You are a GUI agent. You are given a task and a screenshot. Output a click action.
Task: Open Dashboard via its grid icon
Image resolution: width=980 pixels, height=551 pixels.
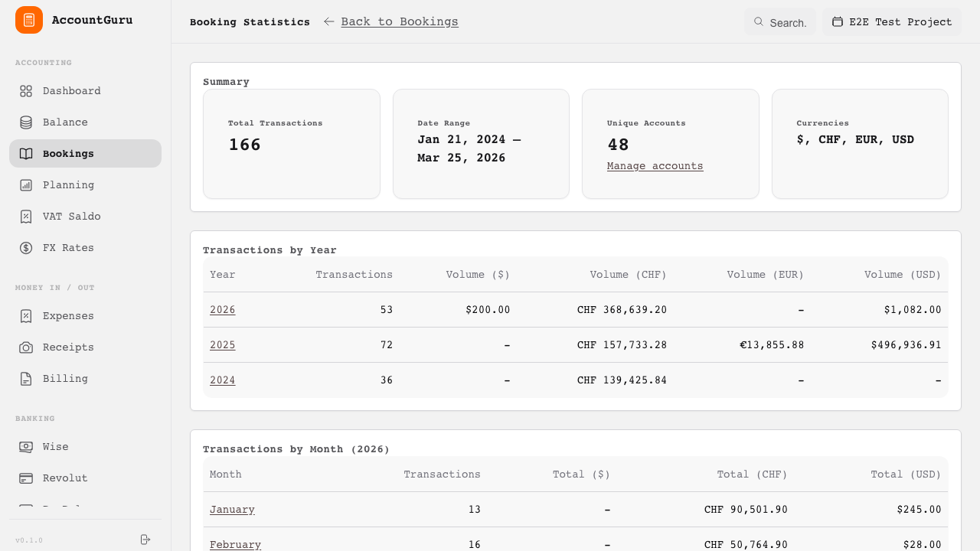26,91
